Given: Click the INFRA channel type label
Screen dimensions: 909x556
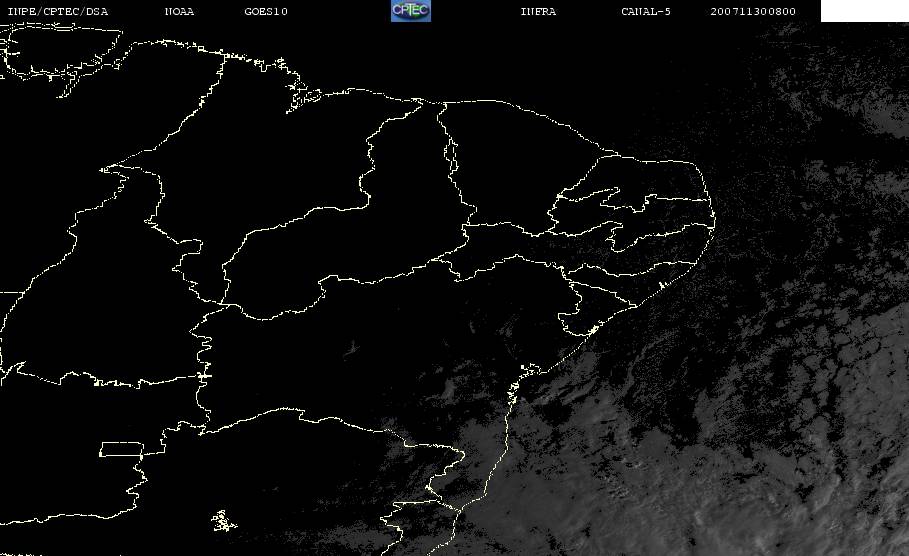Looking at the screenshot, I should coord(538,12).
